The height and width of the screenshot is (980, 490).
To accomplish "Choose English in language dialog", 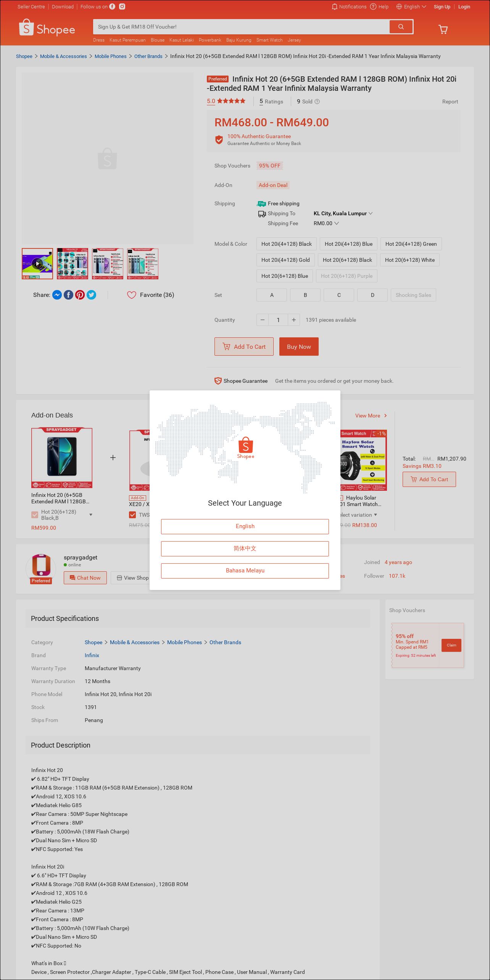I will [245, 526].
